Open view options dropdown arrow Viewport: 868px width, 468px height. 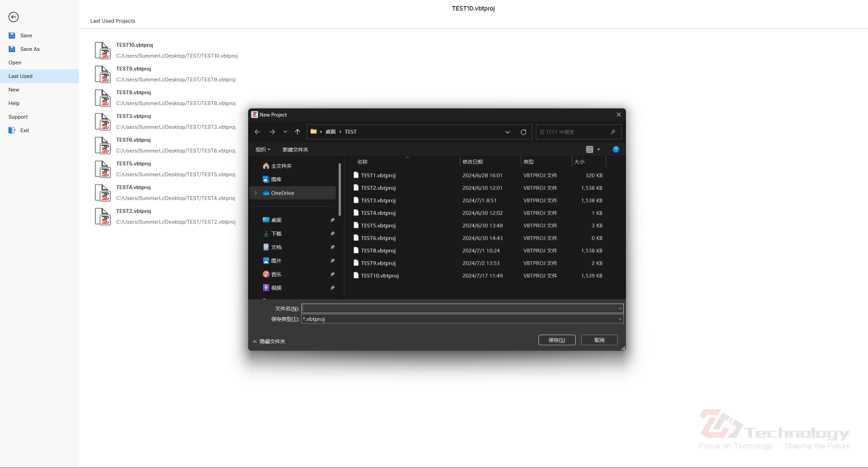click(x=598, y=149)
